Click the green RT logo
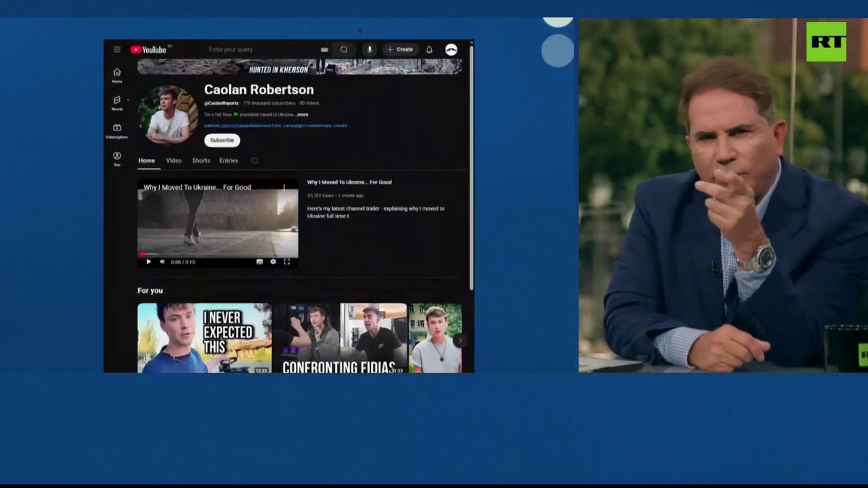 (826, 41)
